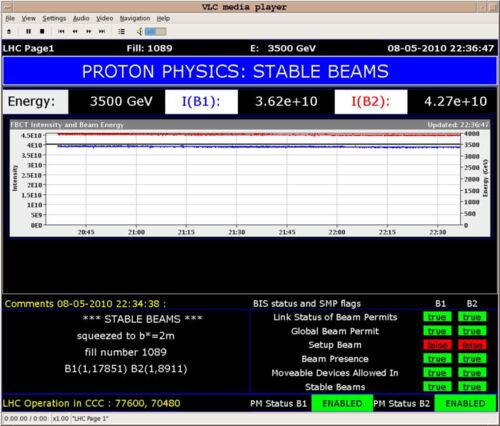Click B2 true flag for Link Status

(x=472, y=317)
